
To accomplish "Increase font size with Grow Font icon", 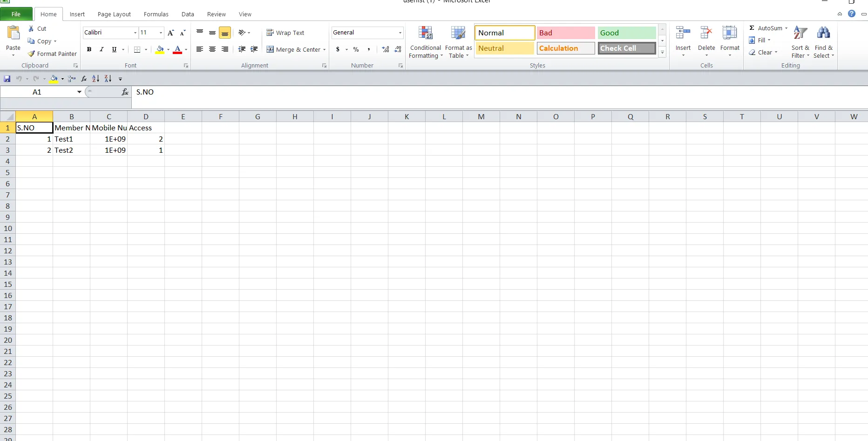I will coord(171,33).
